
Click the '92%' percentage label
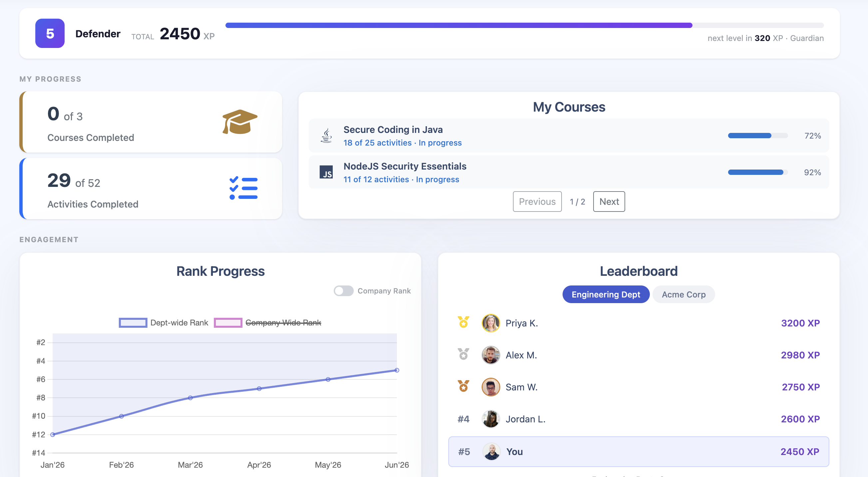coord(812,173)
